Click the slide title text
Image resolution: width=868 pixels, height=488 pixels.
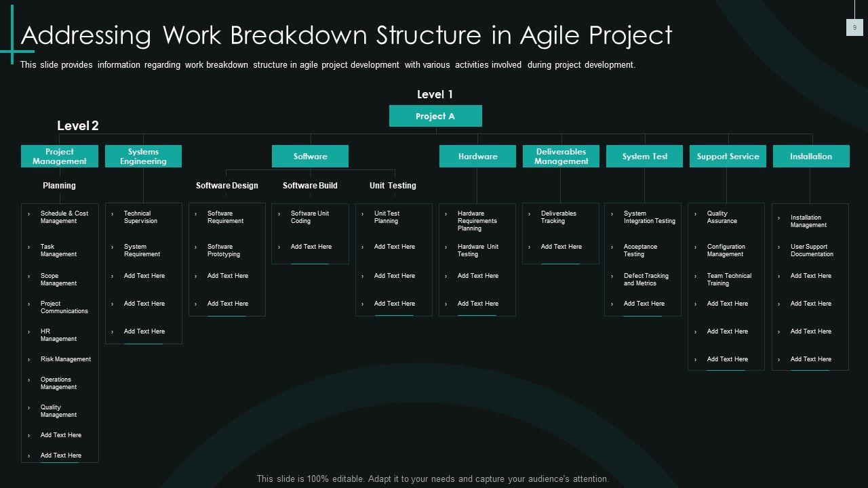click(x=347, y=35)
